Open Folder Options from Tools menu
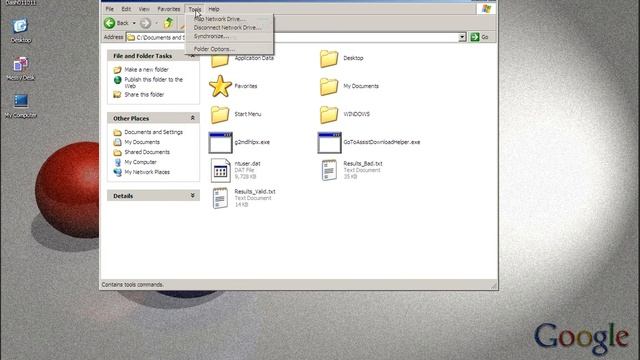The width and height of the screenshot is (640, 360). tap(229, 49)
